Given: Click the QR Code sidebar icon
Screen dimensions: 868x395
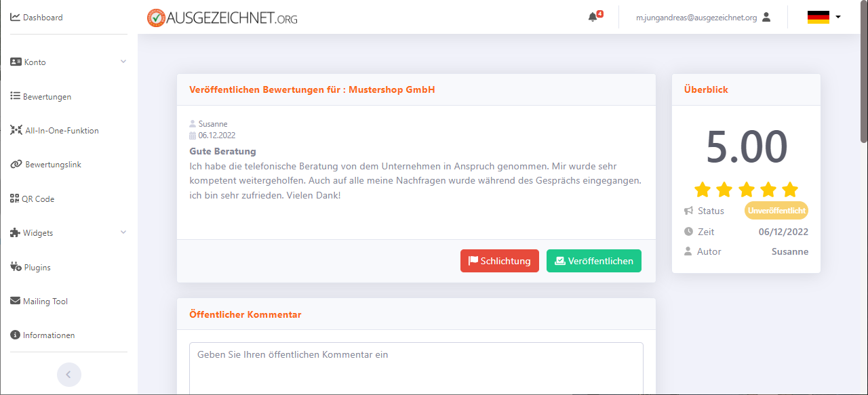Looking at the screenshot, I should (15, 199).
